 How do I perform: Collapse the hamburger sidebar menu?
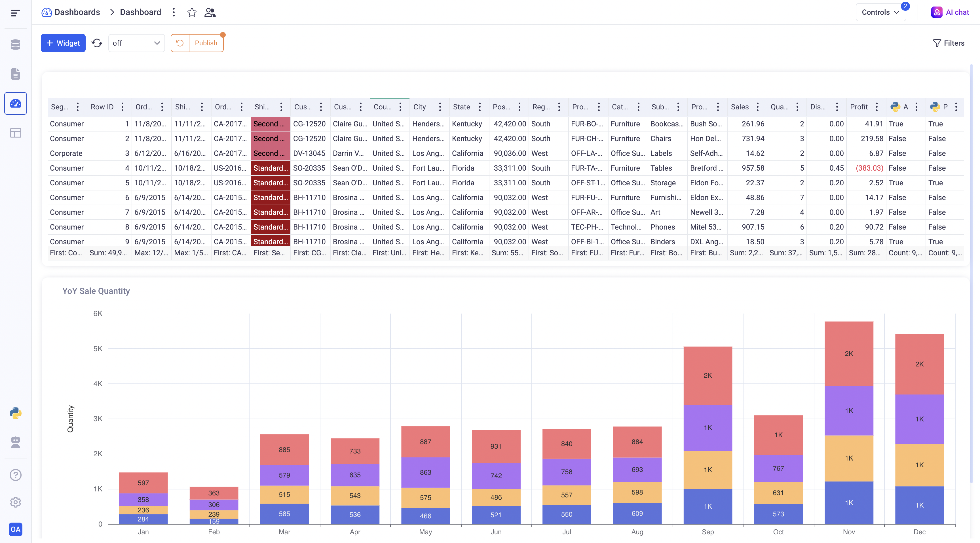pyautogui.click(x=15, y=13)
